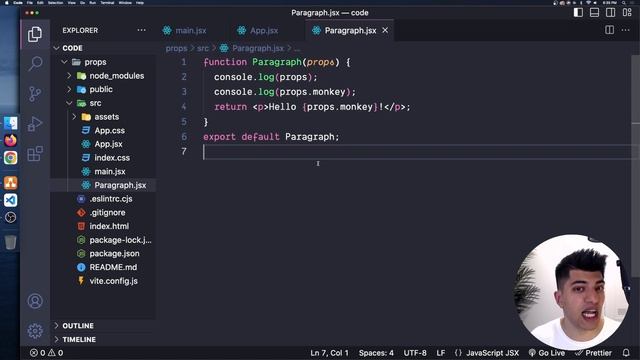Open notifications bell icon
Image resolution: width=640 pixels, height=360 pixels.
pos(626,353)
